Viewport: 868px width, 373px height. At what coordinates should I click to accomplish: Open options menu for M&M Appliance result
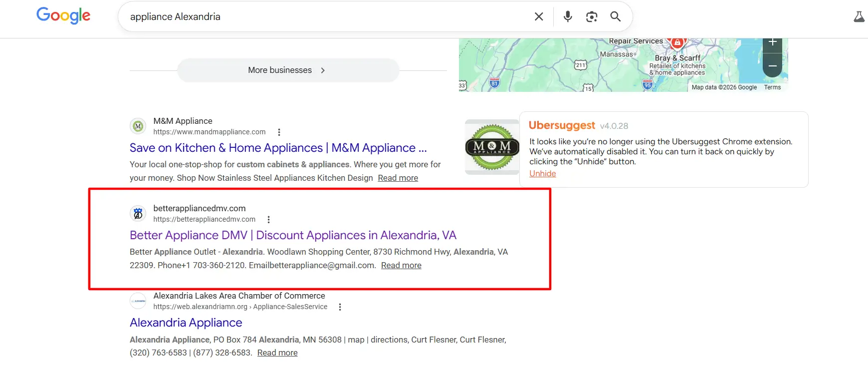point(279,132)
